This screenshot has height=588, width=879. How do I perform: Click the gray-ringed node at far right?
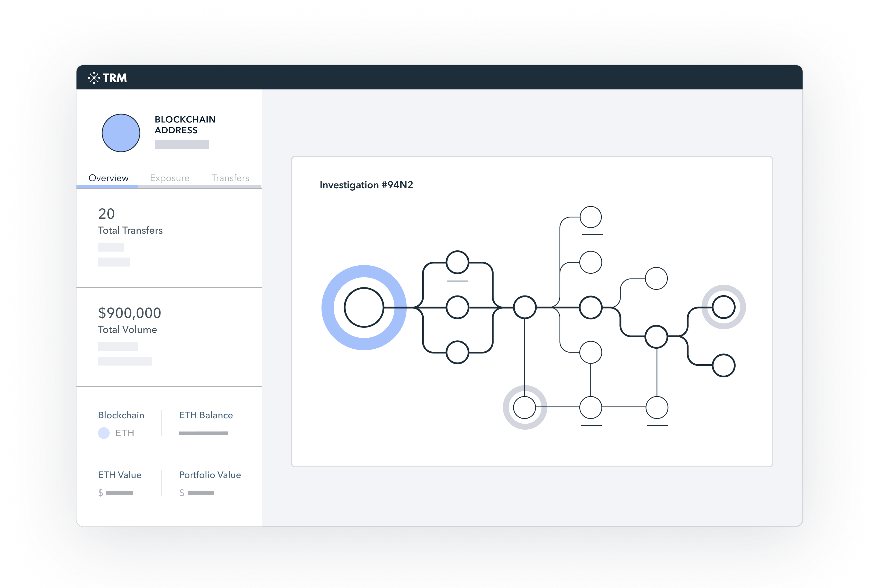pyautogui.click(x=723, y=307)
